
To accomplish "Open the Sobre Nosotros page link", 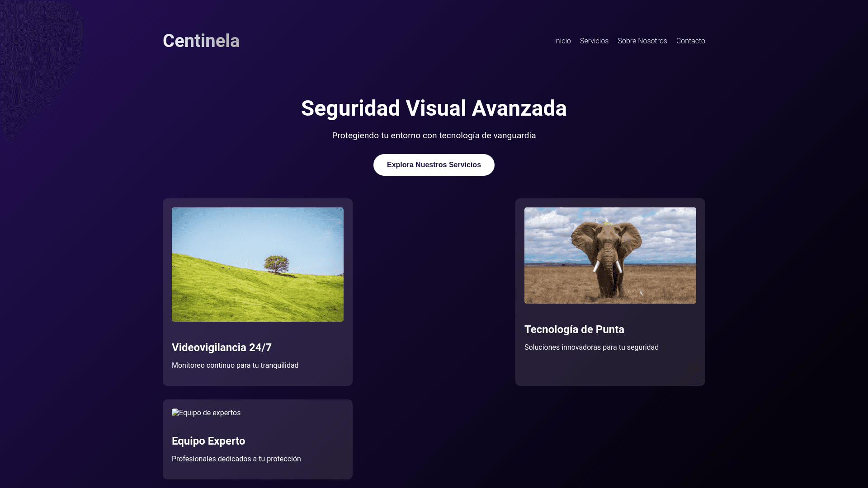I will pos(642,41).
